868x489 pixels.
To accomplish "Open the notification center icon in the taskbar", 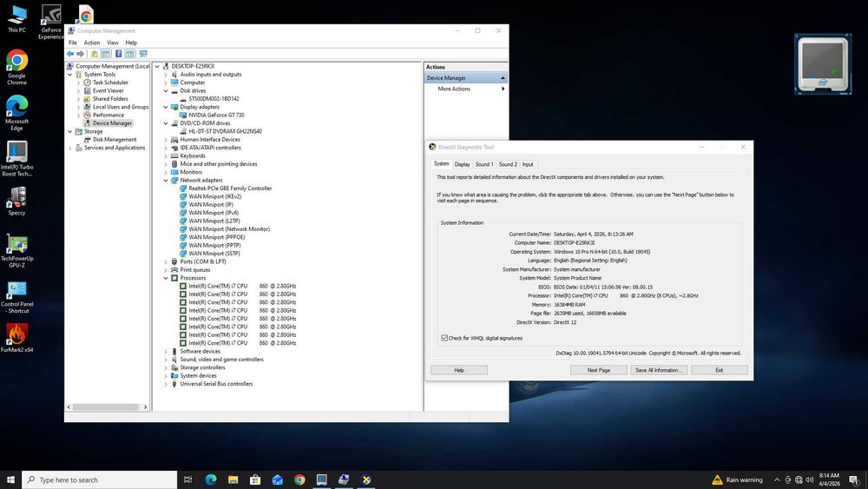I will click(854, 479).
